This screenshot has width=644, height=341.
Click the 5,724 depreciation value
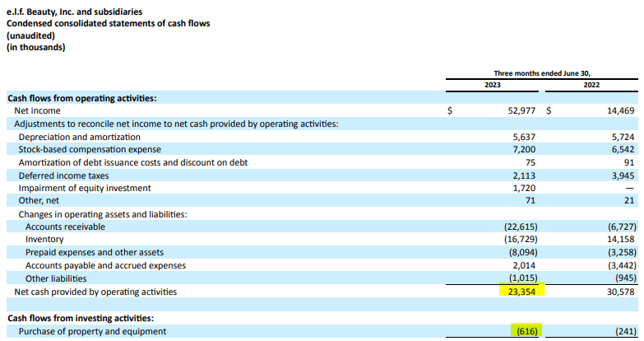coord(623,137)
